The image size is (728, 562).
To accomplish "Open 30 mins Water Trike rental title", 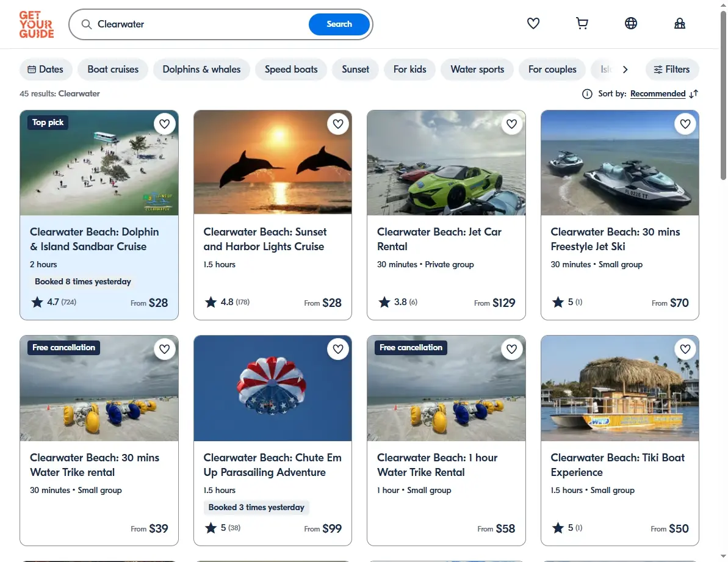I will (x=95, y=464).
